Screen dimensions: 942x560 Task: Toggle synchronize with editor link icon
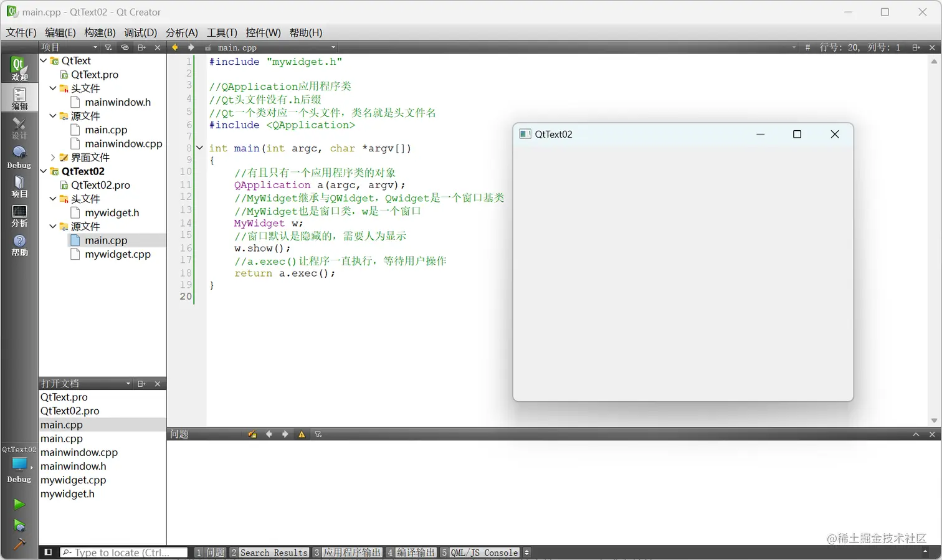(125, 47)
